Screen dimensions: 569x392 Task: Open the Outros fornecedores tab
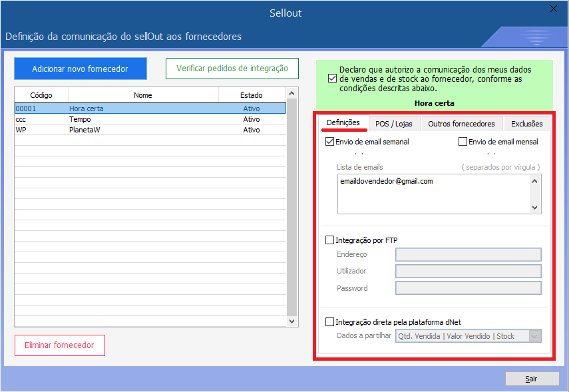[461, 123]
